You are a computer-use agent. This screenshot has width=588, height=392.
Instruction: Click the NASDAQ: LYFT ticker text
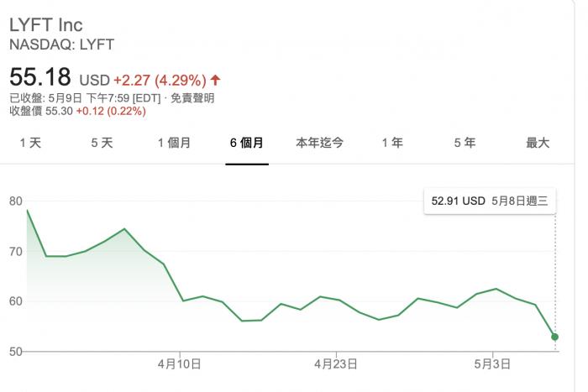(x=61, y=44)
